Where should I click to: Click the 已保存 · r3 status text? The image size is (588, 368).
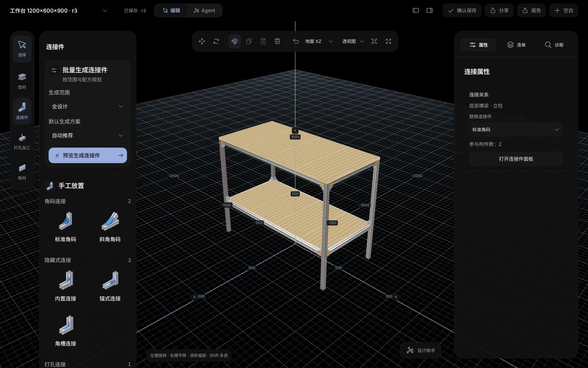pos(135,11)
